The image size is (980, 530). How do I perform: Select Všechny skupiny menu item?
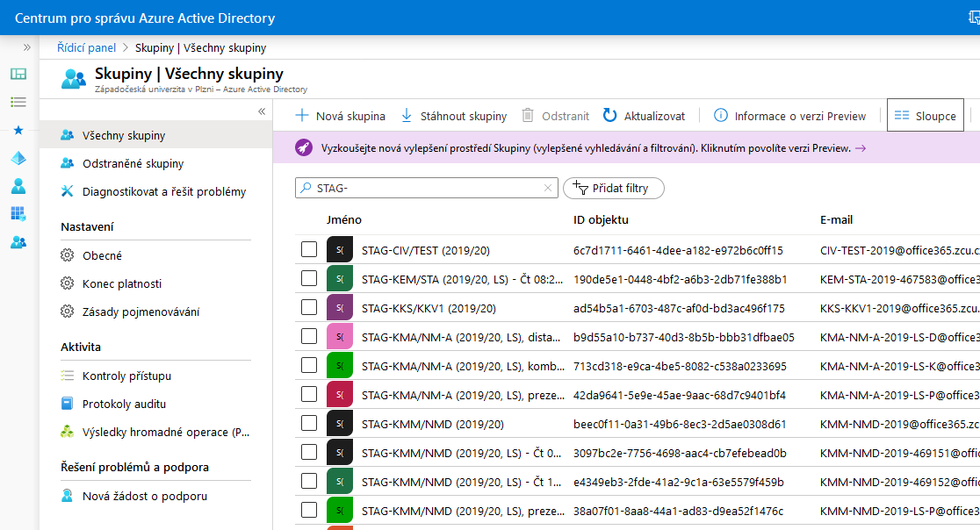(155, 135)
